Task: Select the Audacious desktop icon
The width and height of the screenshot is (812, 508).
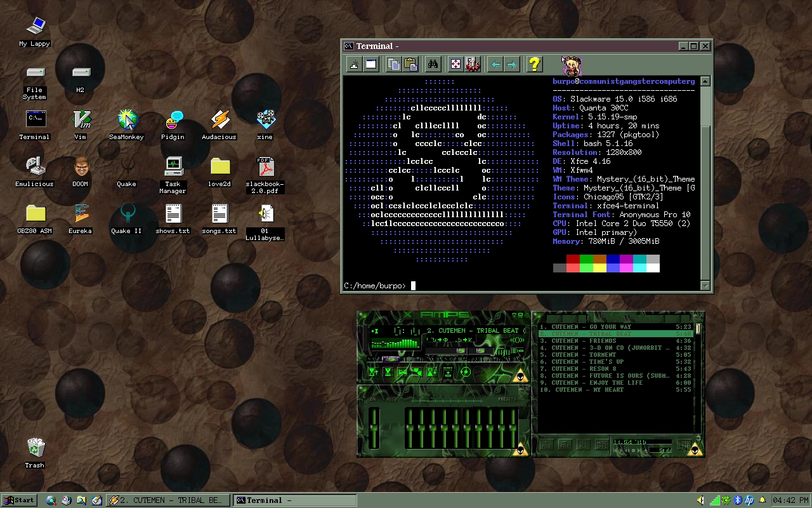Action: pyautogui.click(x=219, y=124)
